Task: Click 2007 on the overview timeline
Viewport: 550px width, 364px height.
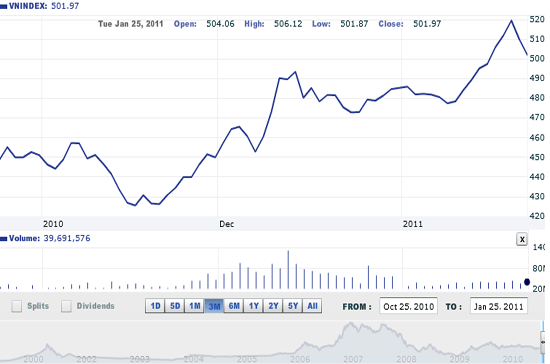Action: click(x=353, y=359)
